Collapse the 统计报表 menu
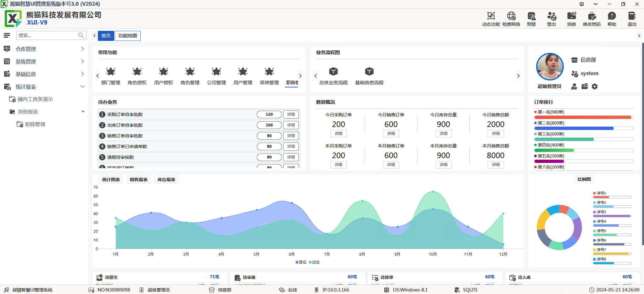The height and width of the screenshot is (294, 644). coord(44,87)
